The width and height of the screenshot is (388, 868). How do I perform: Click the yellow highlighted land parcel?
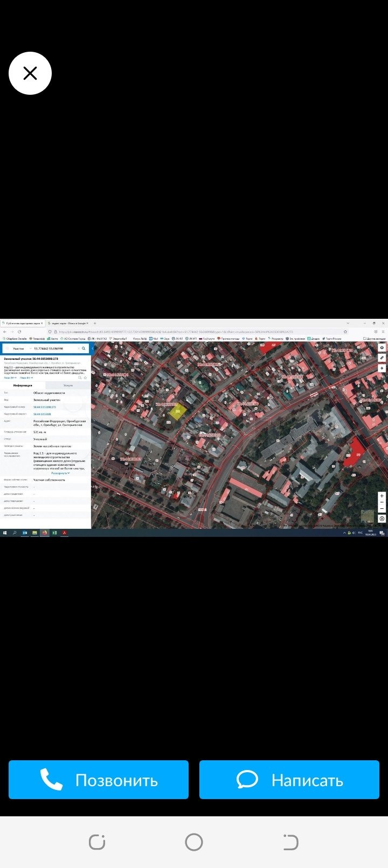tap(177, 412)
